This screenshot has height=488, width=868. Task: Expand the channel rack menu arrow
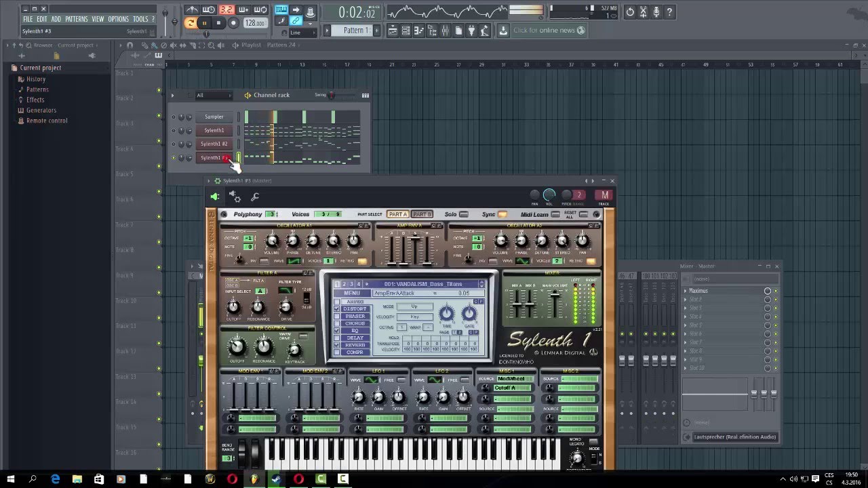tap(173, 96)
